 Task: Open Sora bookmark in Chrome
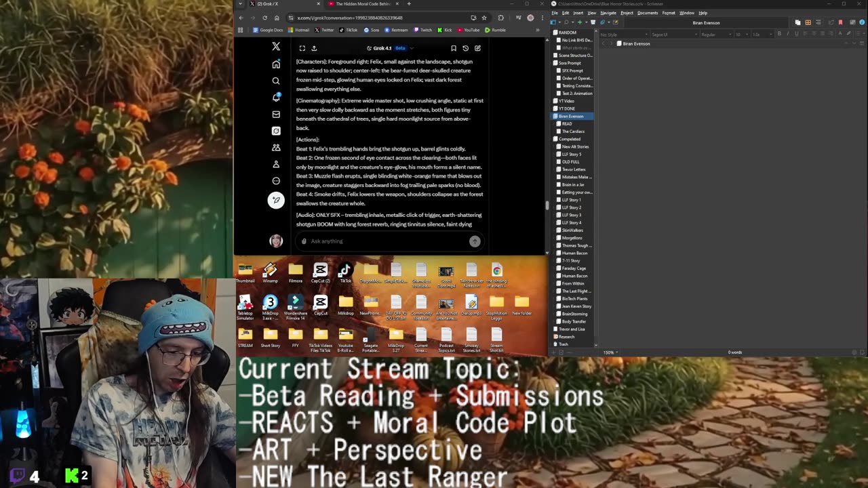click(x=371, y=30)
